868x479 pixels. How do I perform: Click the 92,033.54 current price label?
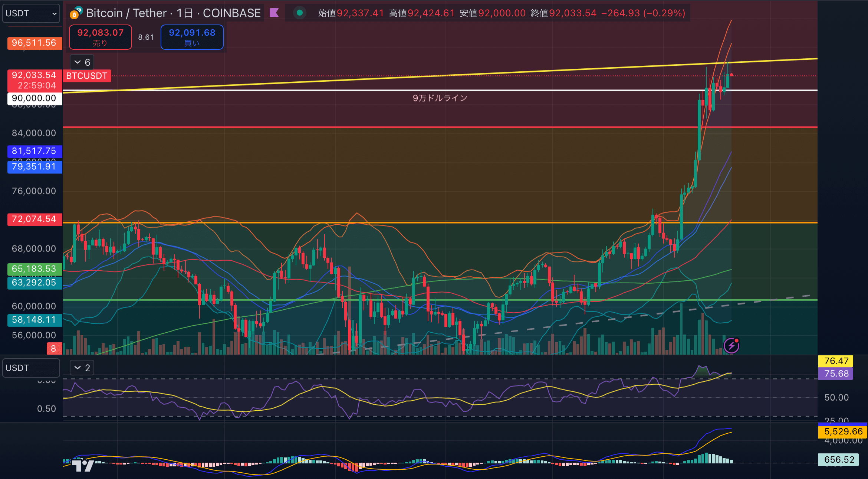coord(34,75)
